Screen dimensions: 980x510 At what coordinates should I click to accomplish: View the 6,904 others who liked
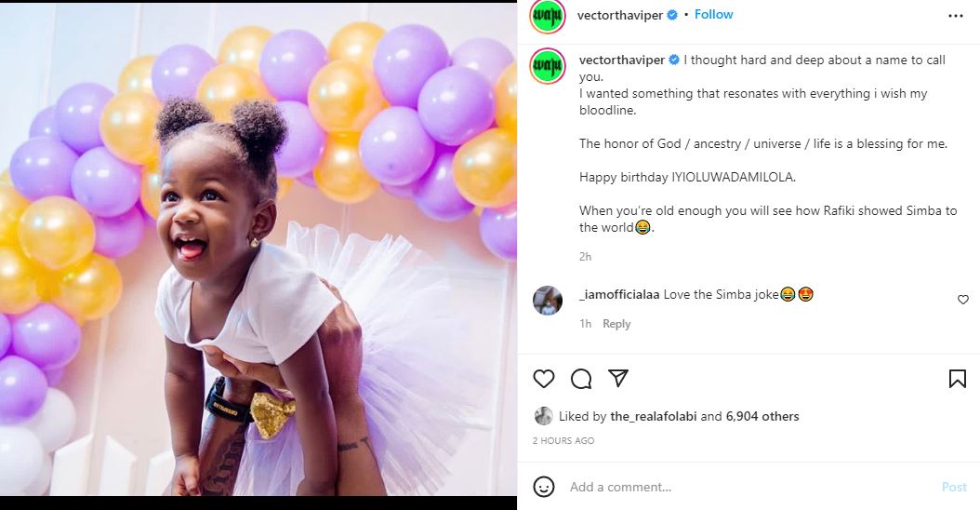(761, 416)
